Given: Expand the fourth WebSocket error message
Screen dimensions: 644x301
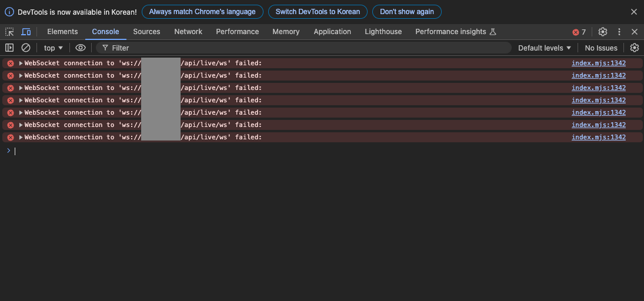Looking at the screenshot, I should click(21, 100).
